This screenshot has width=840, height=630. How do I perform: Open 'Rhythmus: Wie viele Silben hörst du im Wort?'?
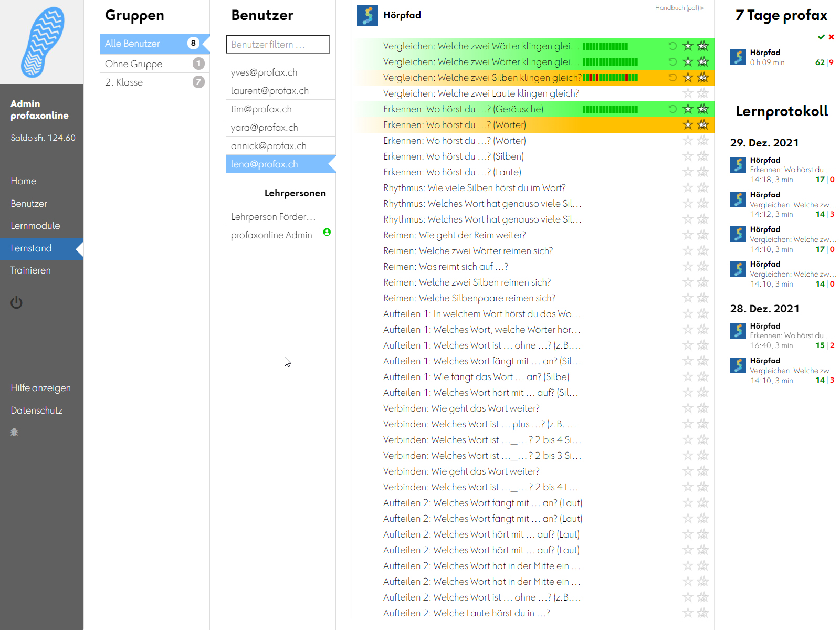tap(475, 188)
